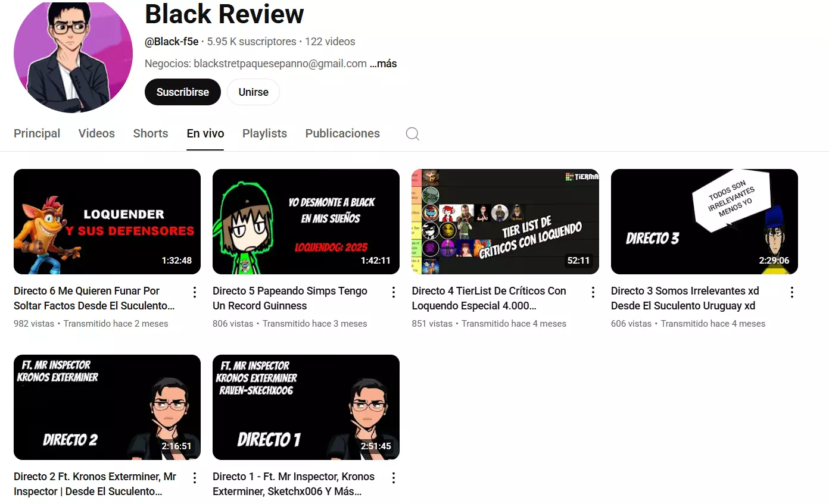Click the '122 videos' count
Image resolution: width=829 pixels, height=504 pixels.
[331, 42]
